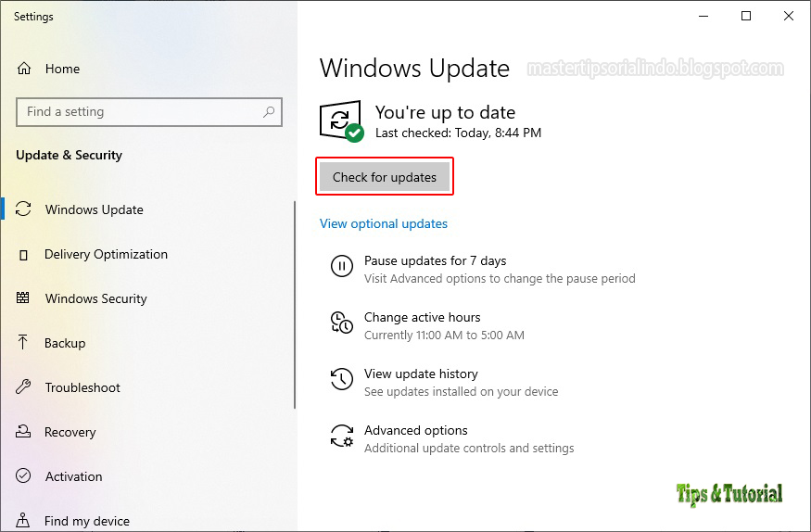The height and width of the screenshot is (532, 811).
Task: Open Find my device page
Action: click(x=87, y=521)
